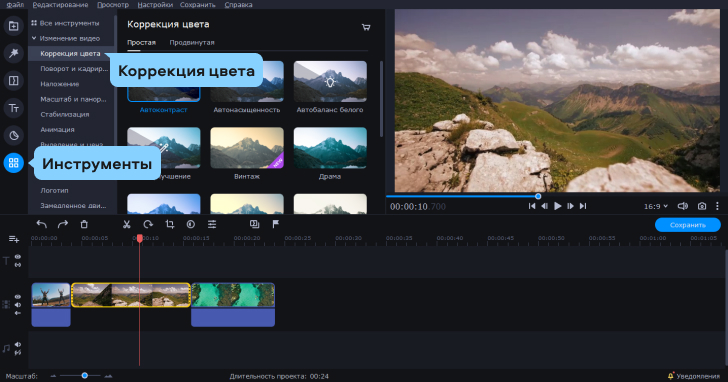Screen dimensions: 728x382
Task: Toggle title track visibility eye icon
Action: (18, 257)
